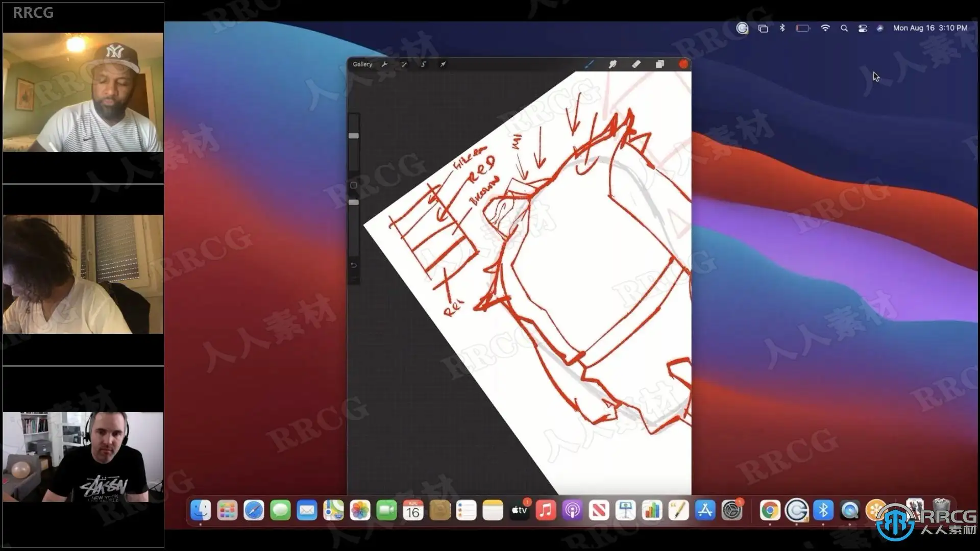980x551 pixels.
Task: Click the brush opacity slider handle
Action: [x=354, y=203]
